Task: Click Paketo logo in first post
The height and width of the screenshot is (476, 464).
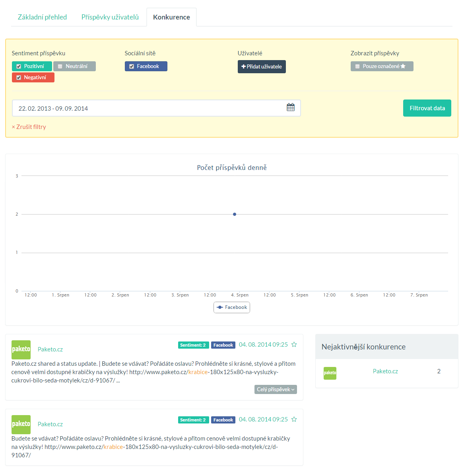Action: (x=21, y=350)
